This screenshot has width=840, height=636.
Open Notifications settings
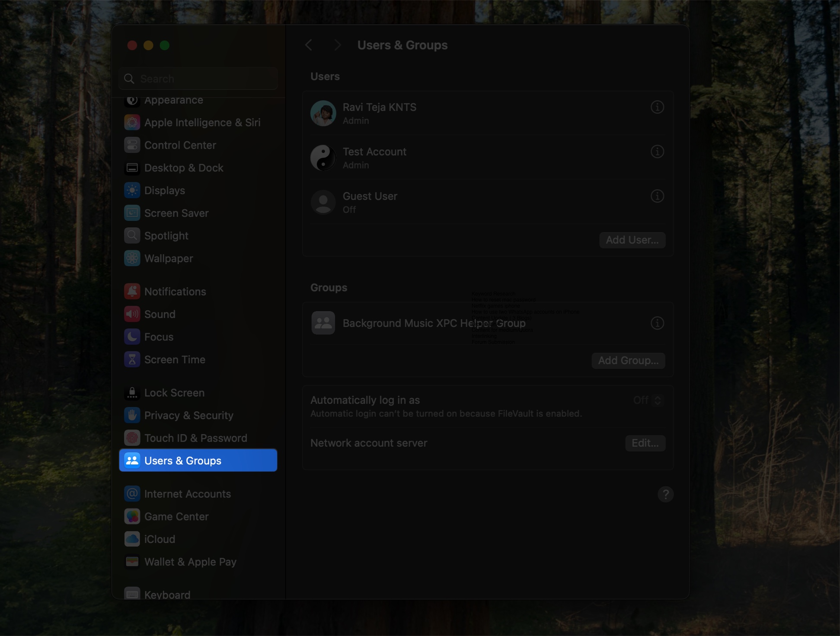tap(175, 291)
